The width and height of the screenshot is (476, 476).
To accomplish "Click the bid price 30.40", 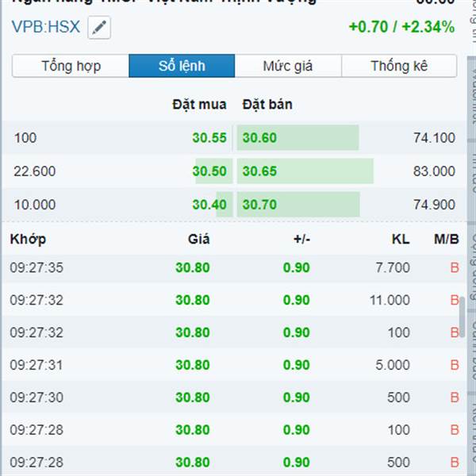I will 209,205.
